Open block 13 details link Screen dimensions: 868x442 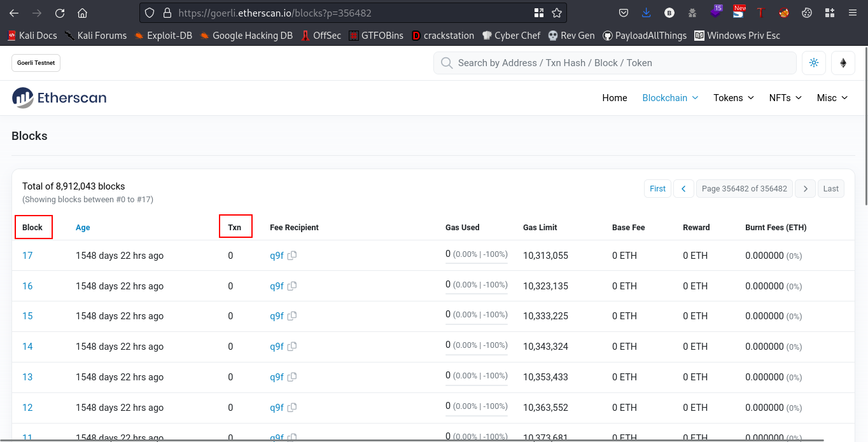(x=27, y=377)
